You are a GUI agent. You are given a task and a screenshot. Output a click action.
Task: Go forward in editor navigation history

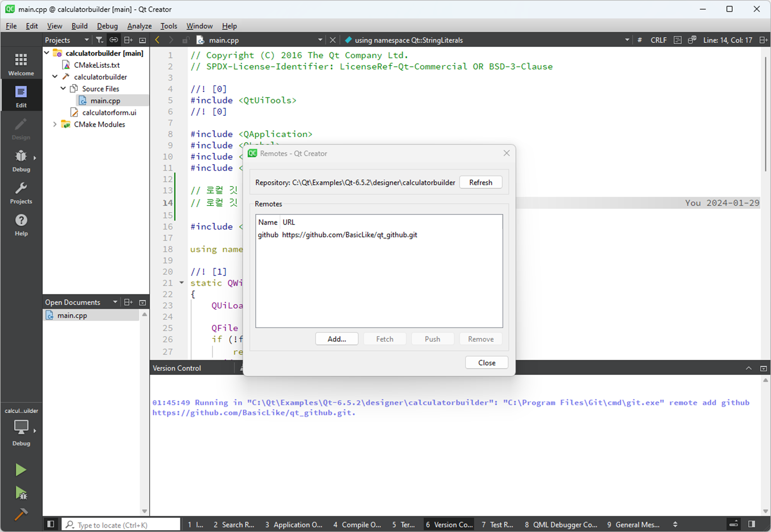click(x=171, y=40)
